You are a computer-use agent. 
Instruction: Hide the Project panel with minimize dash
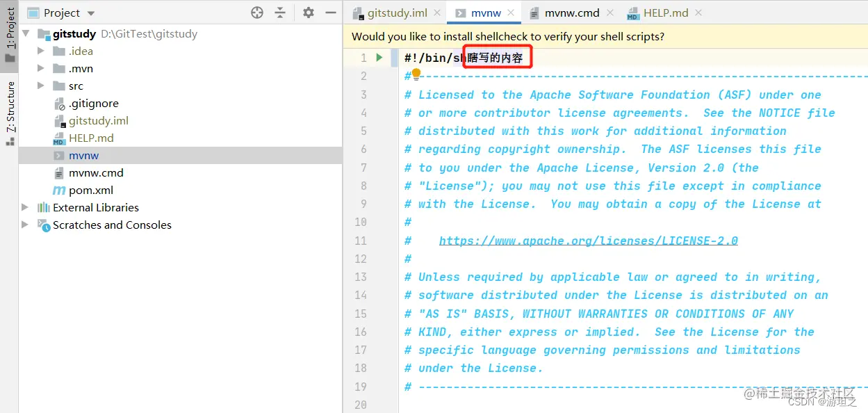coord(331,13)
